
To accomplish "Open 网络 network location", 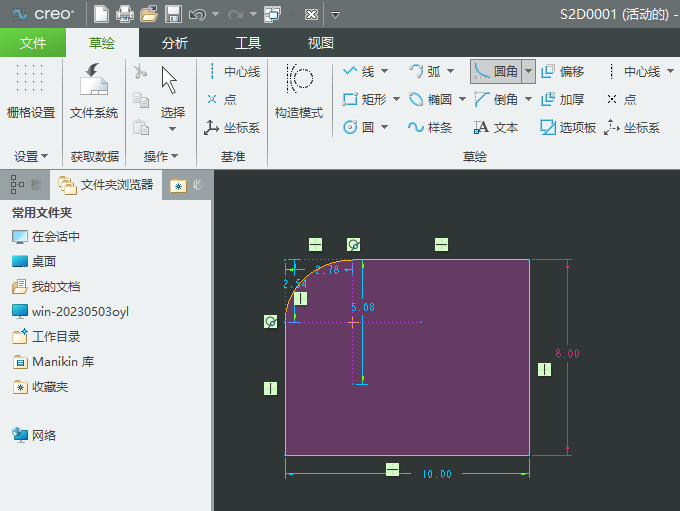I will pyautogui.click(x=34, y=435).
